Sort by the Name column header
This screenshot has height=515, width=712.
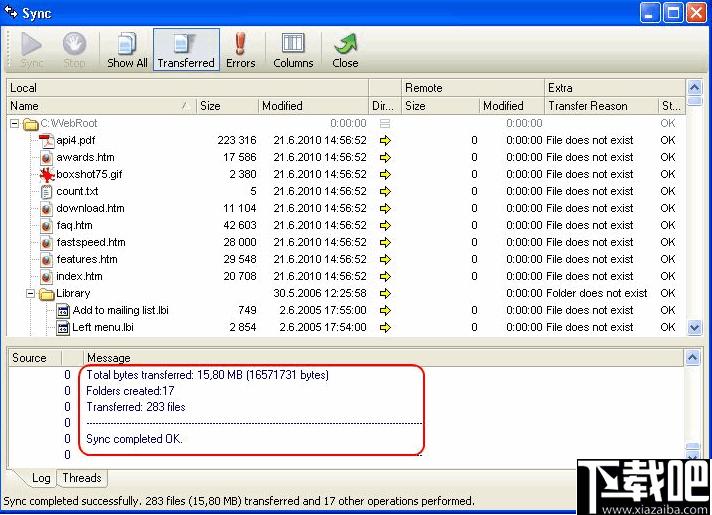95,106
